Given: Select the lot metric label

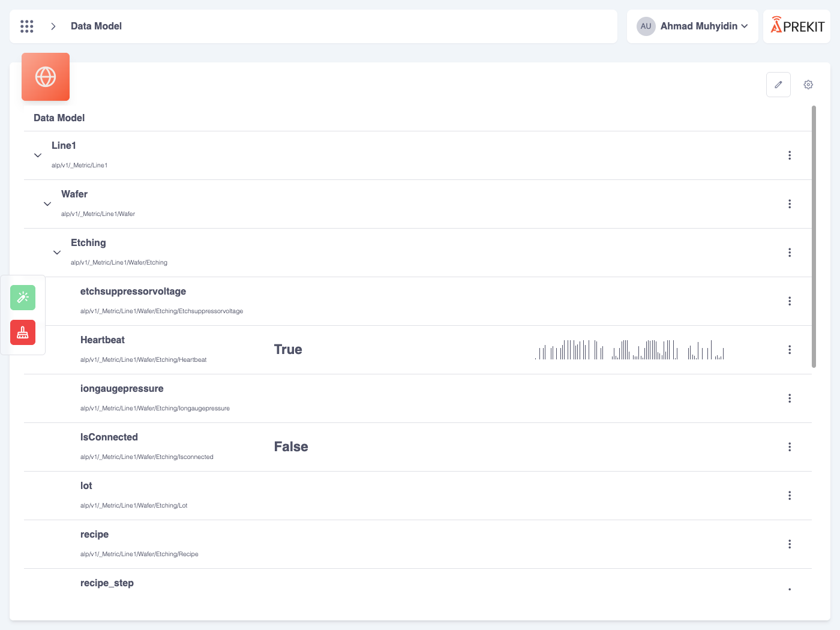Looking at the screenshot, I should (x=86, y=486).
